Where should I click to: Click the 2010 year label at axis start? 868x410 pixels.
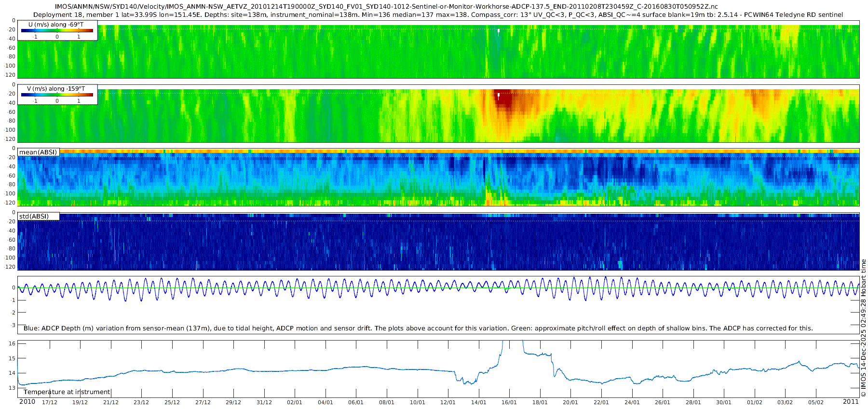click(27, 401)
